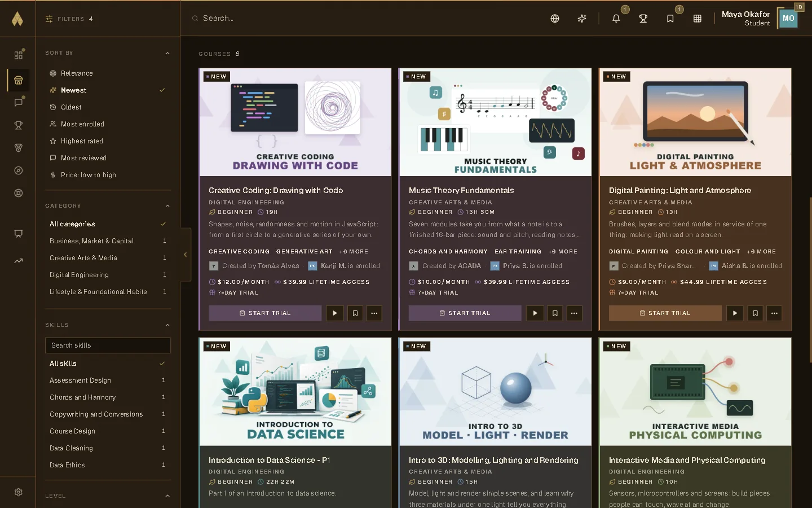The width and height of the screenshot is (812, 508).
Task: Open the messages chat icon in sidebar
Action: [19, 102]
